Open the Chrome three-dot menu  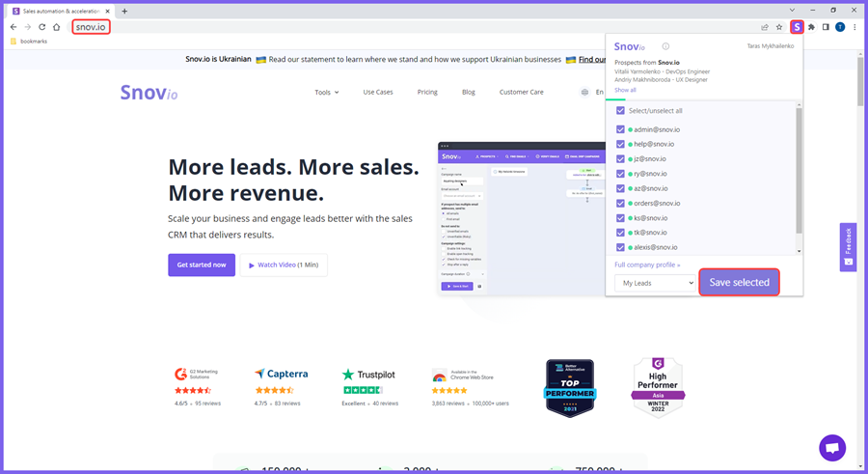854,27
